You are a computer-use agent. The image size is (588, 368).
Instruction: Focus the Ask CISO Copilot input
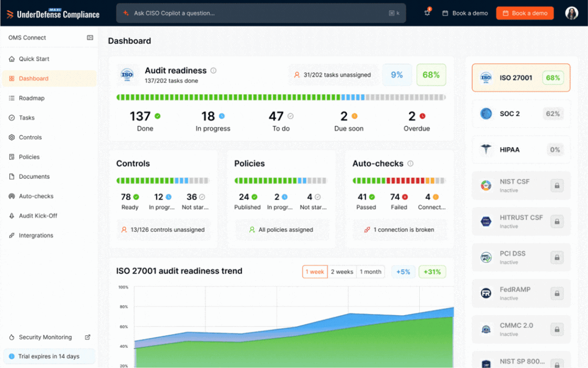click(261, 13)
